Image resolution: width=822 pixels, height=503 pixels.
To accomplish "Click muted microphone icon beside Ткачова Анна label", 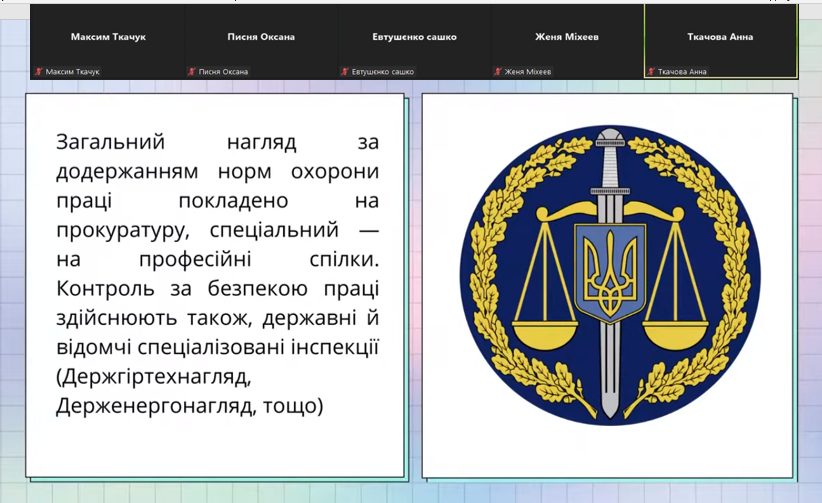I will coord(651,72).
